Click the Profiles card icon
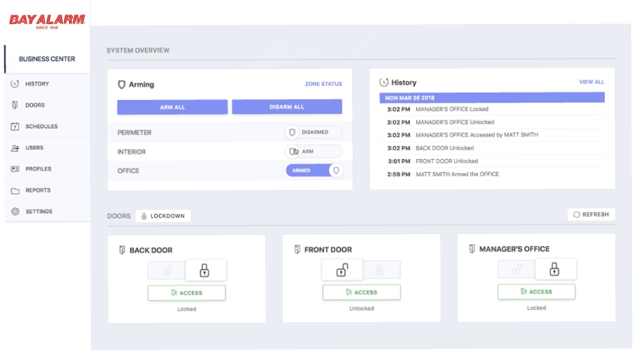This screenshot has height=363, width=644. 15,169
